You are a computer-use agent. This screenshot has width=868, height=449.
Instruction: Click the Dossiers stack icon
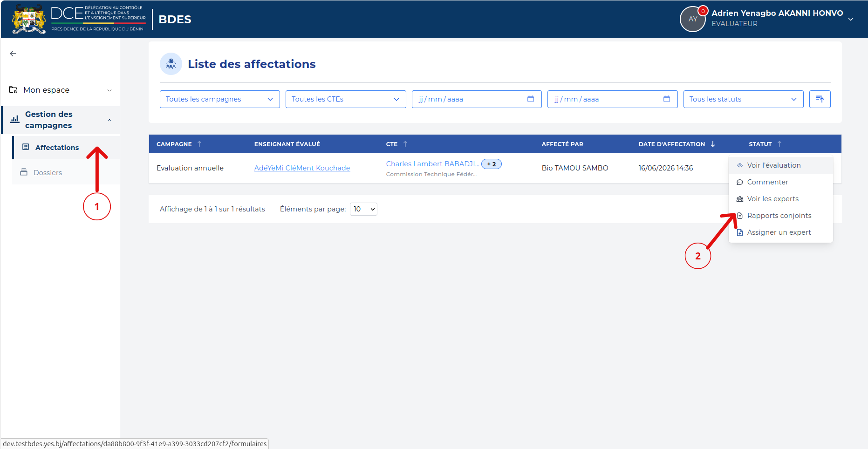coord(24,172)
